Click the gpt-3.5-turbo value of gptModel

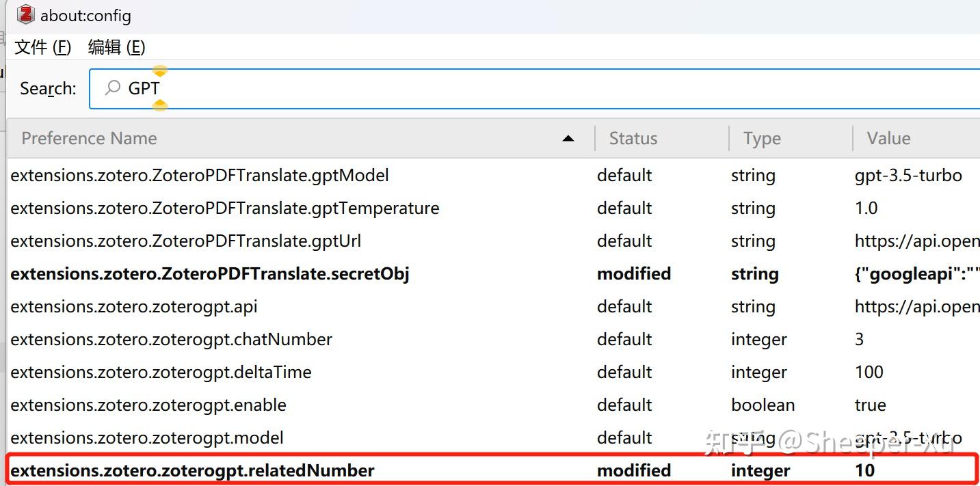pos(908,176)
